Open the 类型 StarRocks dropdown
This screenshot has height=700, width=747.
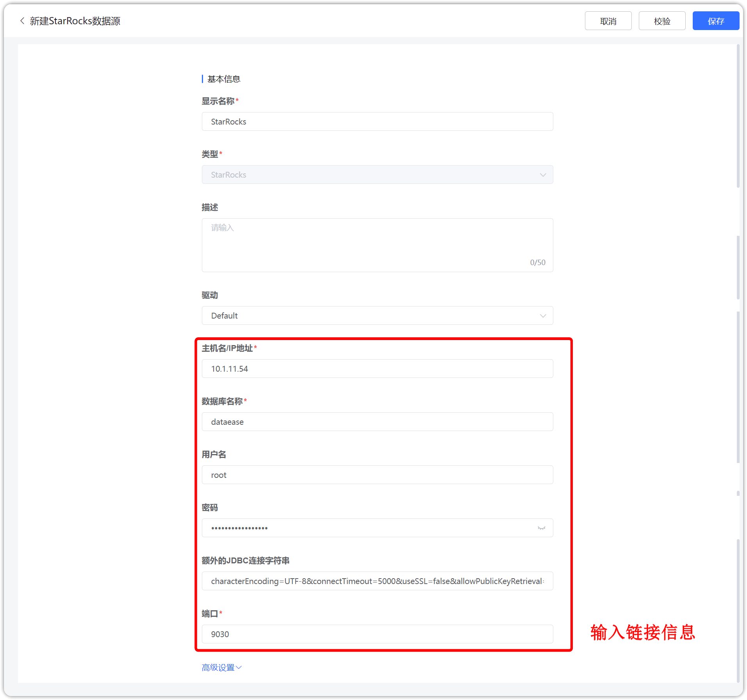377,175
